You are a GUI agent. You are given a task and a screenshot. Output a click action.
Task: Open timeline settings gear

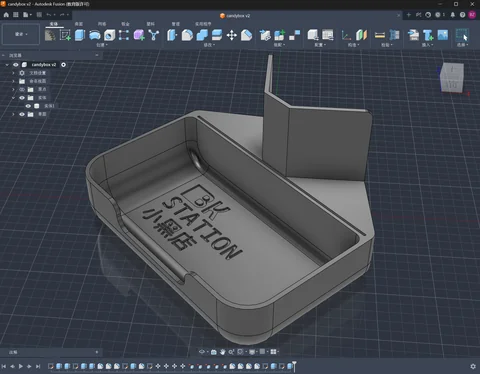click(473, 366)
